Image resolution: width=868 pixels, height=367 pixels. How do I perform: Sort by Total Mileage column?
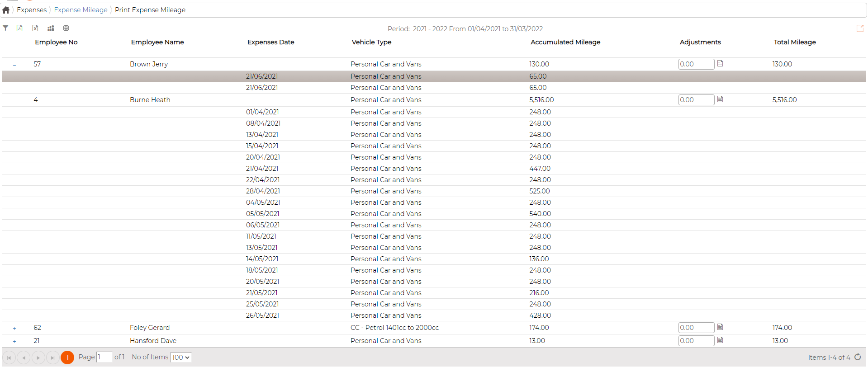pos(795,42)
